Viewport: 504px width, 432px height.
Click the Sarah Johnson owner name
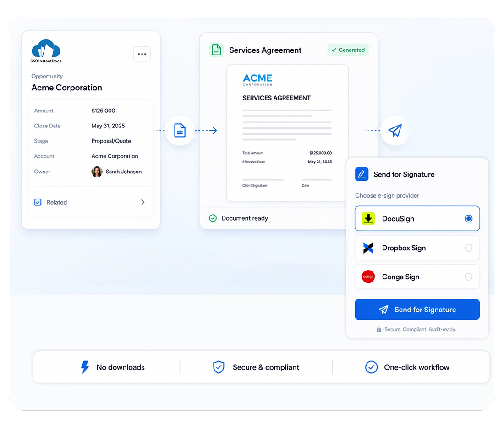124,172
